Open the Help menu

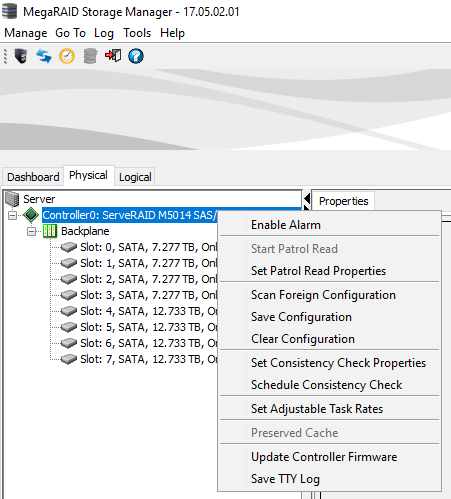coord(172,33)
